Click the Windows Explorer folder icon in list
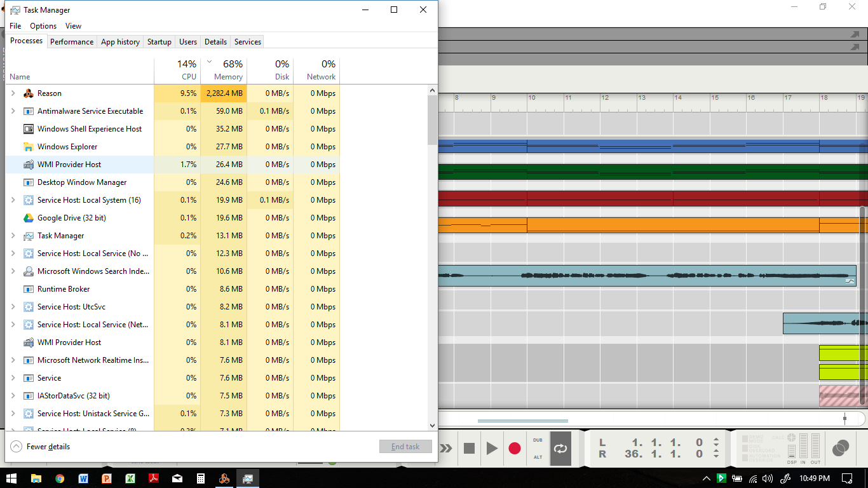This screenshot has height=488, width=868. tap(29, 147)
